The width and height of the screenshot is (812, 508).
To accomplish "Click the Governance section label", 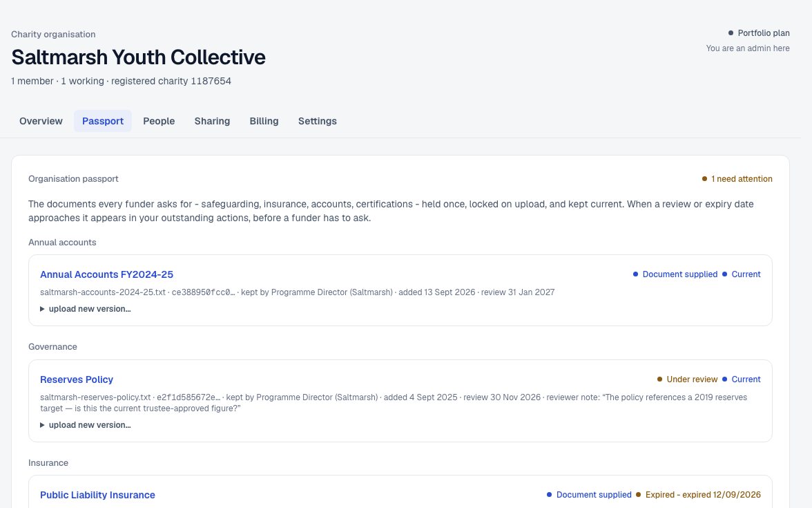I will (52, 347).
